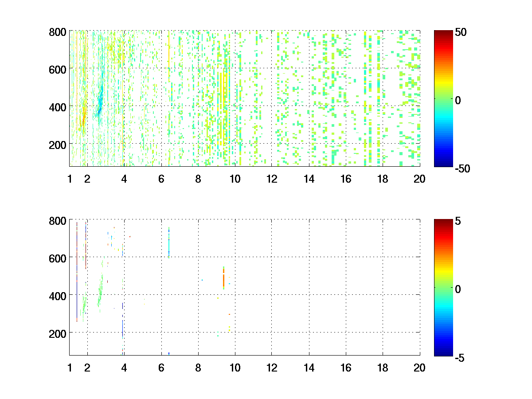Select the "6" x-axis tick of the lower plot
Viewport: 532px width, 399px height.
tap(161, 368)
